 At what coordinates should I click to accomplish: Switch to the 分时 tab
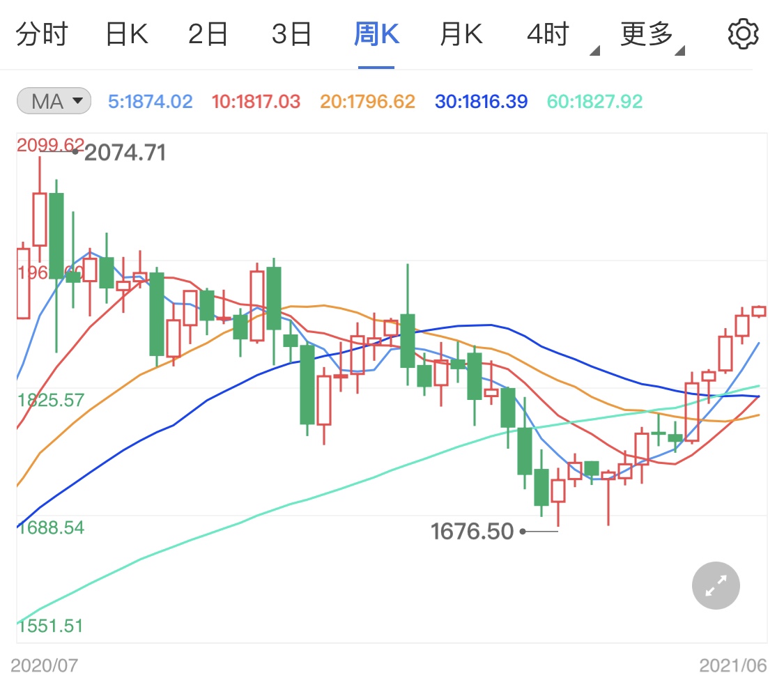point(42,34)
